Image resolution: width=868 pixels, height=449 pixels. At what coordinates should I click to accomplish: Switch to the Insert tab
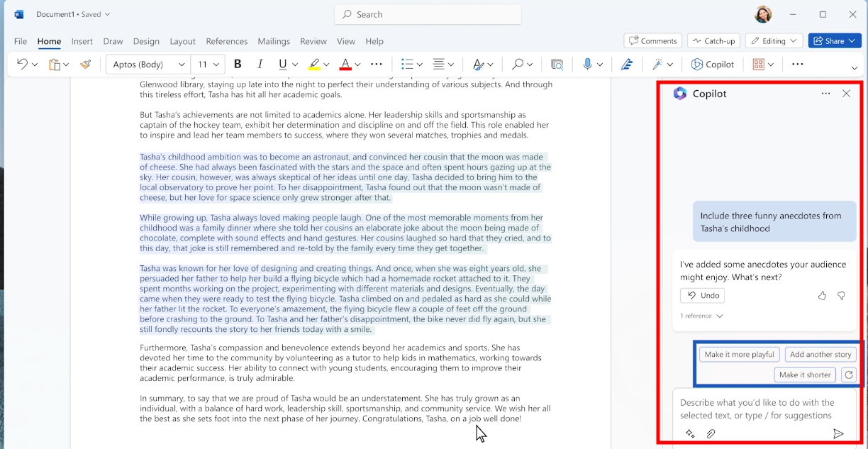(x=82, y=41)
